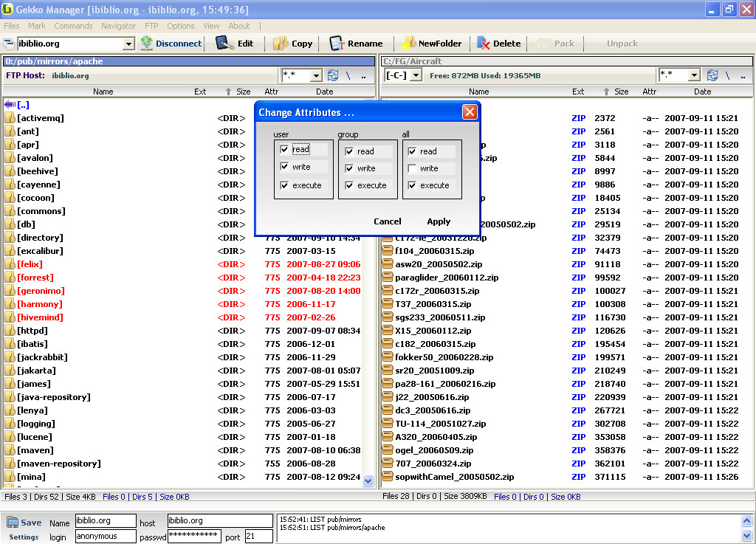Image resolution: width=756 pixels, height=544 pixels.
Task: Uncheck the group execute checkbox
Action: (349, 185)
